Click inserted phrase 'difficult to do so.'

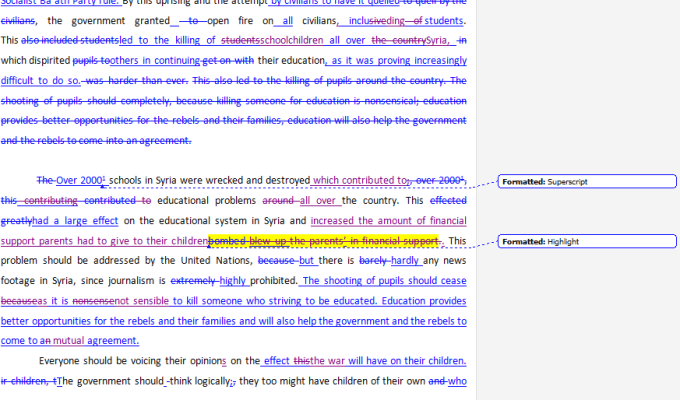point(41,81)
